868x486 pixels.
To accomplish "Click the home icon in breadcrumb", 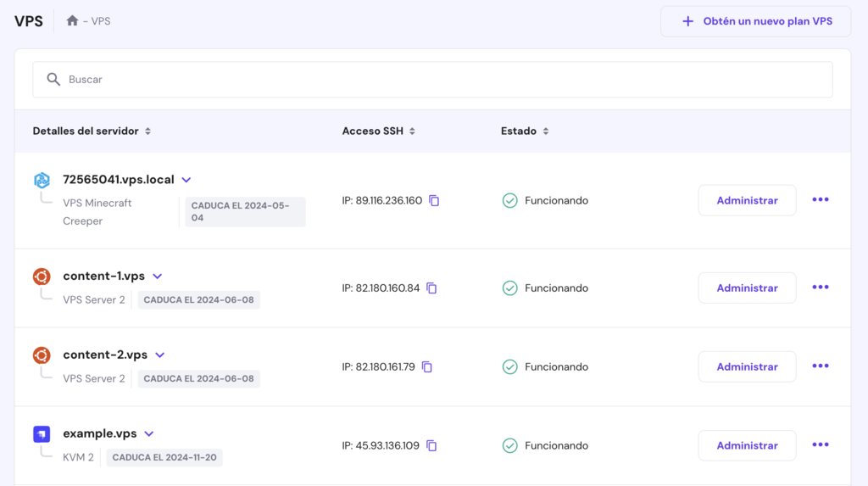I will pyautogui.click(x=72, y=21).
